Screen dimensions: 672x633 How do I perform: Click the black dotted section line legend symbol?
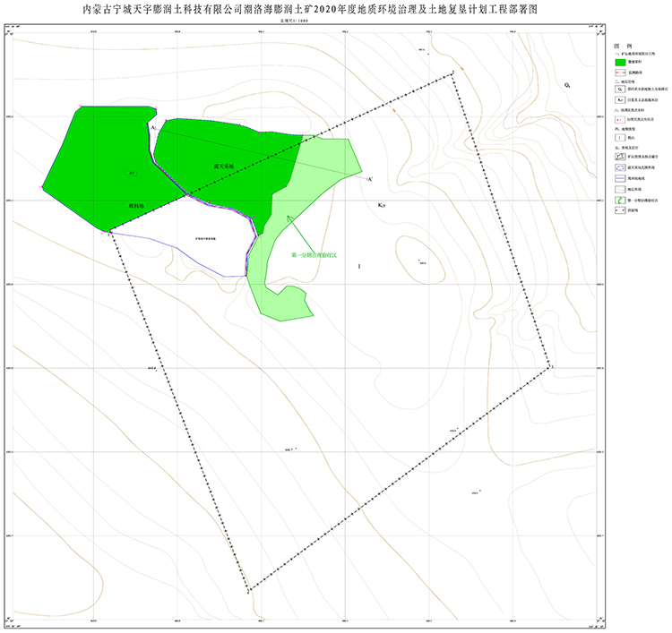click(620, 210)
